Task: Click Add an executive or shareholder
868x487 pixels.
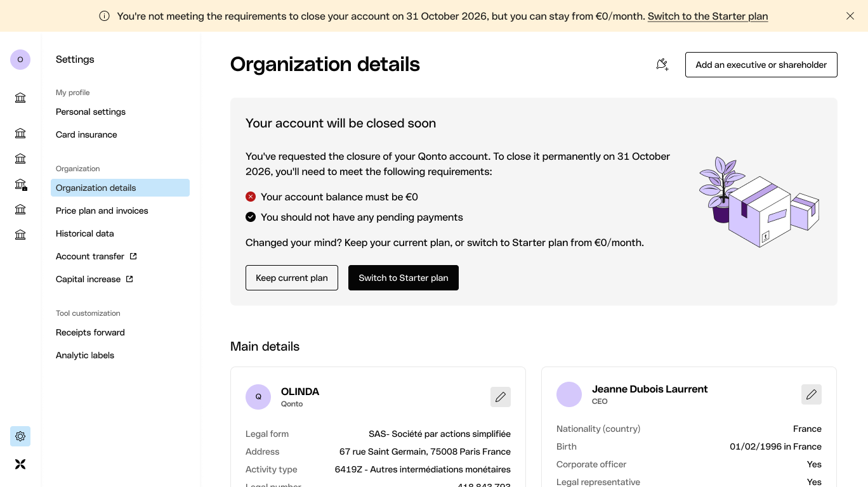Action: click(x=761, y=65)
